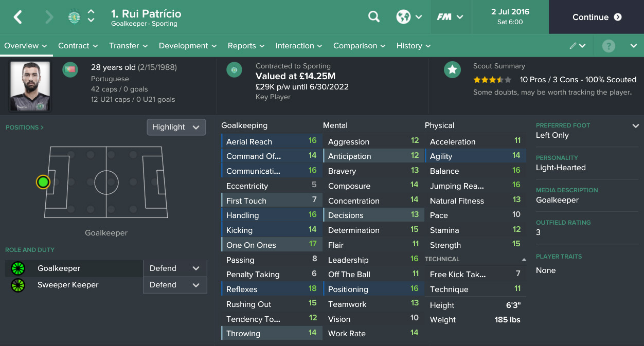Open the search magnifier icon
The image size is (644, 346).
(x=374, y=17)
